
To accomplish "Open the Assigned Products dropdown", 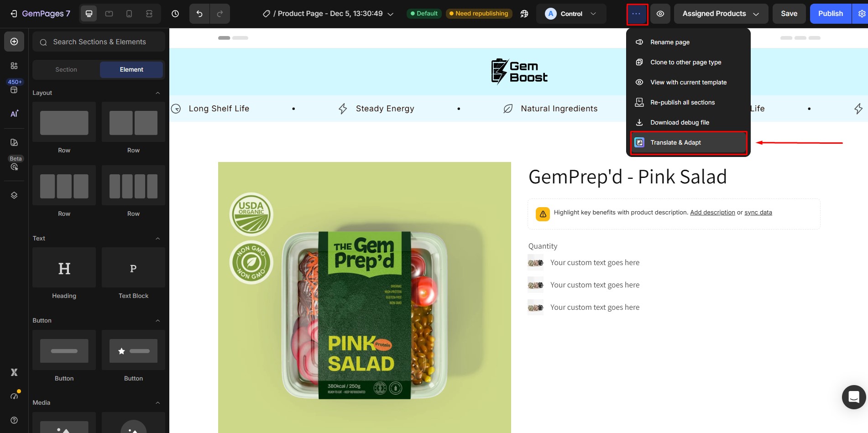I will coord(721,14).
